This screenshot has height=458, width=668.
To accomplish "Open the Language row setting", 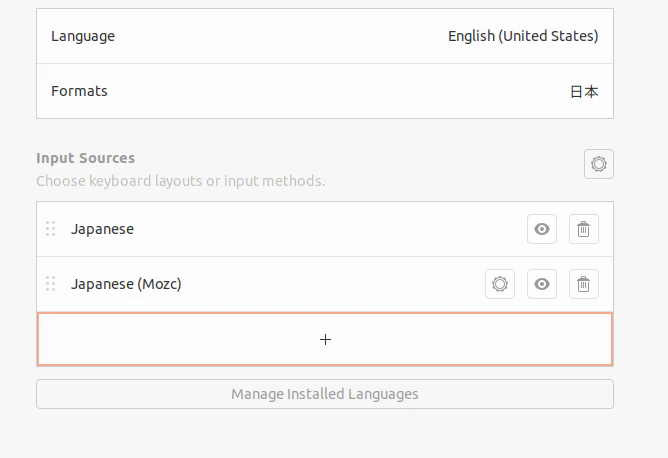I will (x=325, y=36).
